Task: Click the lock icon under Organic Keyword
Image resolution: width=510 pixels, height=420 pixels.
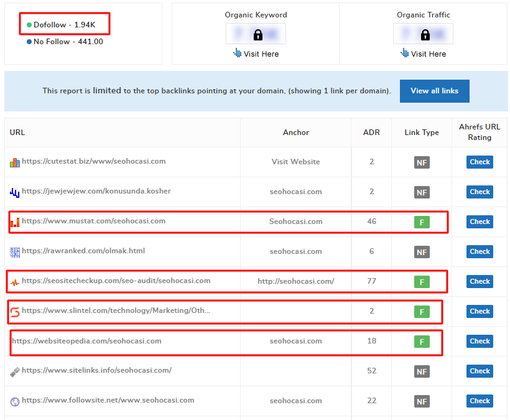Action: pos(258,34)
